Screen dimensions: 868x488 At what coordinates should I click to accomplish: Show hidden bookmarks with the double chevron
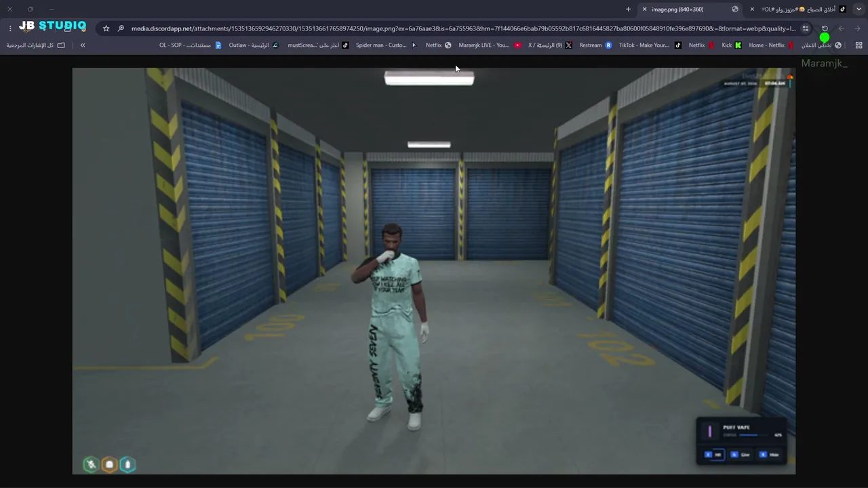[x=83, y=45]
